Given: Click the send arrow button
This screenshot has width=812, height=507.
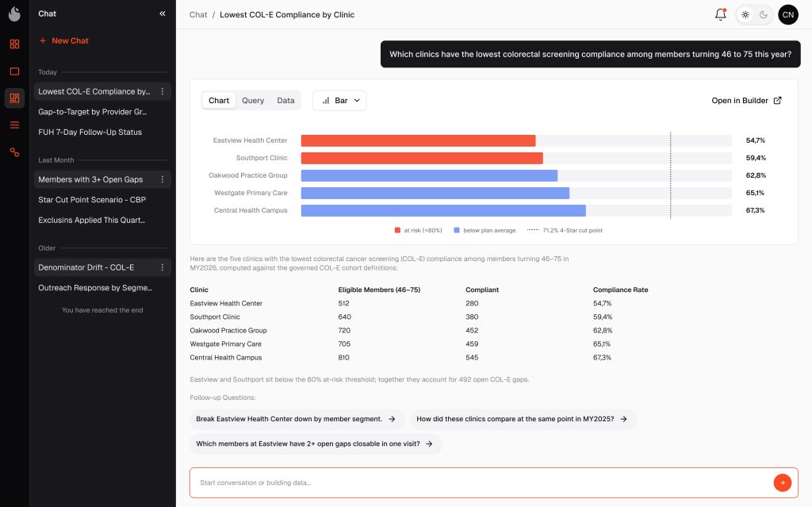Looking at the screenshot, I should [x=783, y=482].
